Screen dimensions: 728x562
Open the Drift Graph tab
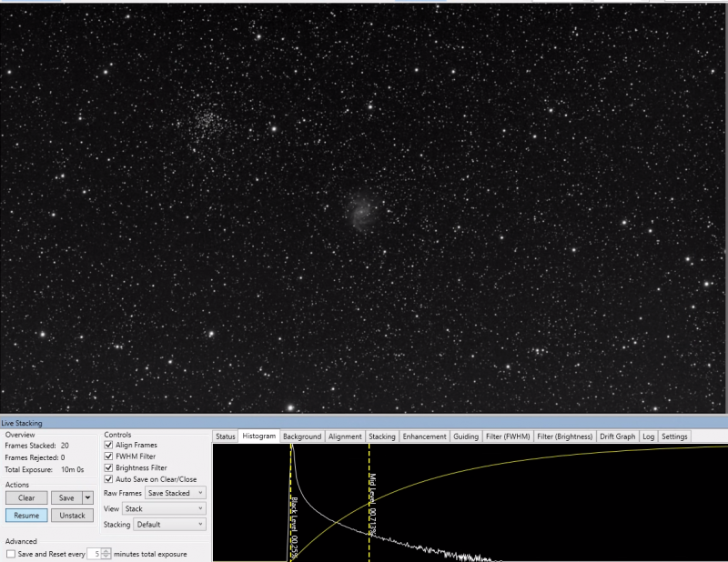[618, 437]
